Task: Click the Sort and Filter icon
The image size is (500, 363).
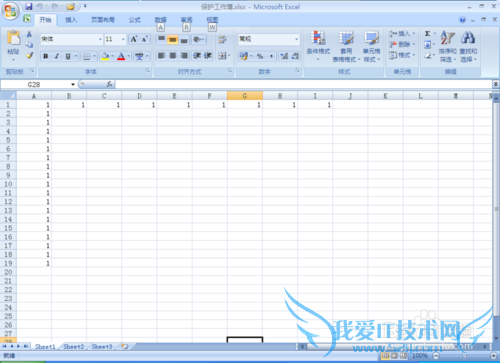Action: coord(447,37)
